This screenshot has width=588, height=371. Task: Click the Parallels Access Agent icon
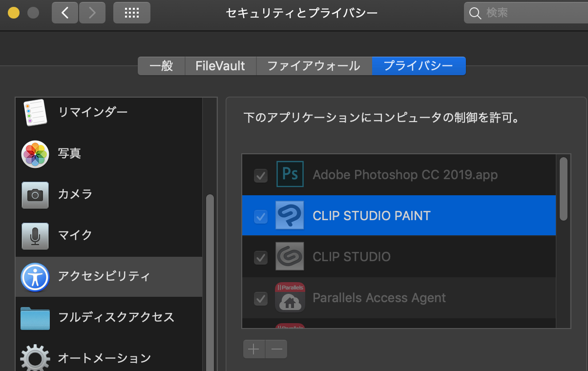click(290, 298)
